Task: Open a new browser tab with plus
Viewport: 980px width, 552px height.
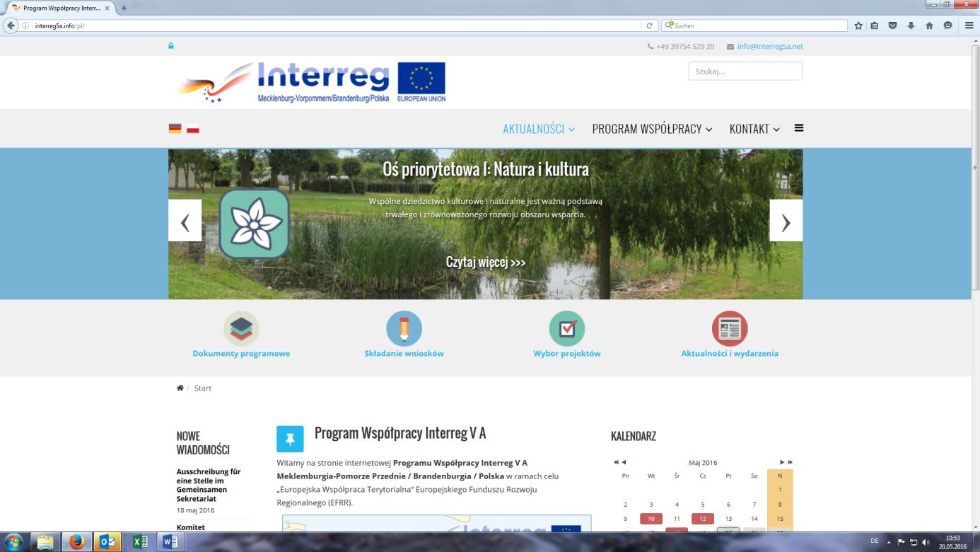Action: point(124,8)
